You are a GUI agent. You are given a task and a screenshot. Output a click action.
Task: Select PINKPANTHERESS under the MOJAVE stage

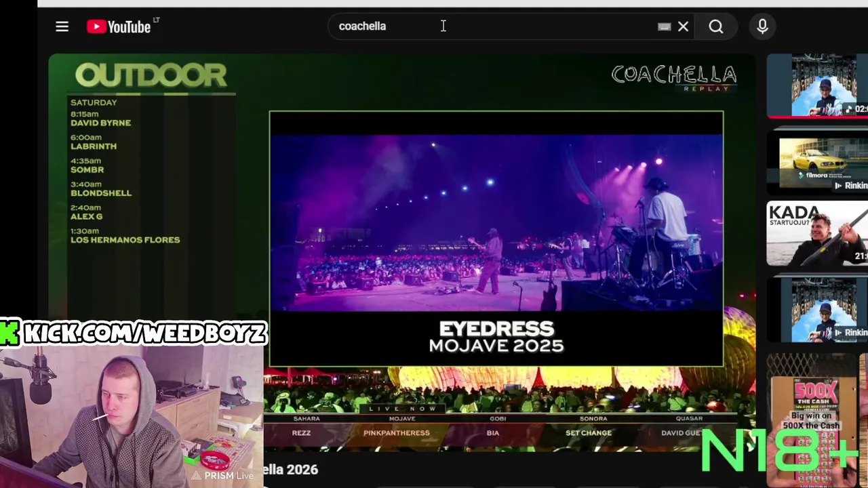pyautogui.click(x=397, y=433)
